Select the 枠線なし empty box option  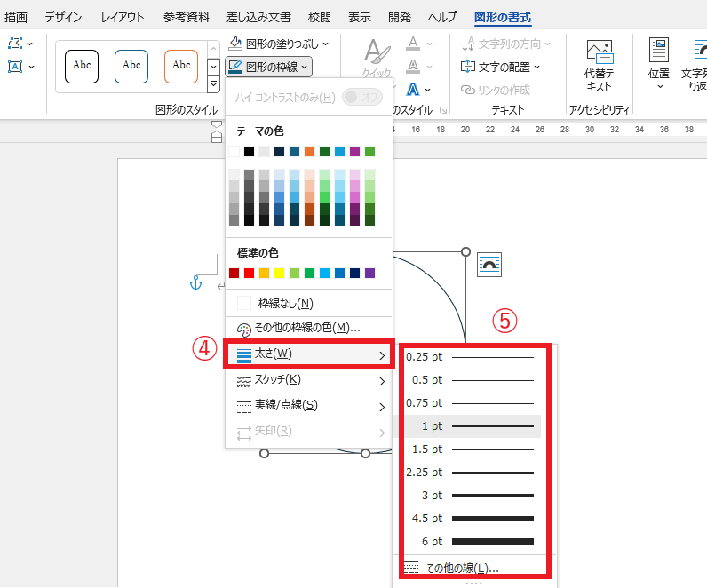tap(244, 303)
